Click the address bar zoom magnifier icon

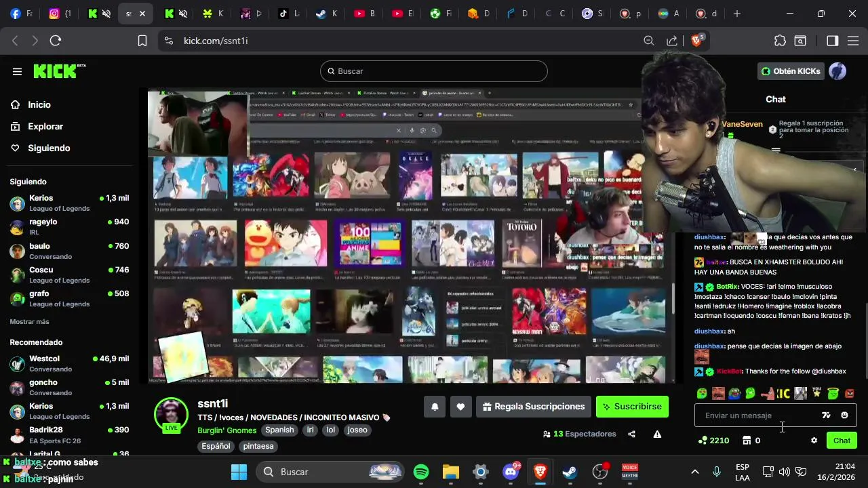pyautogui.click(x=649, y=41)
